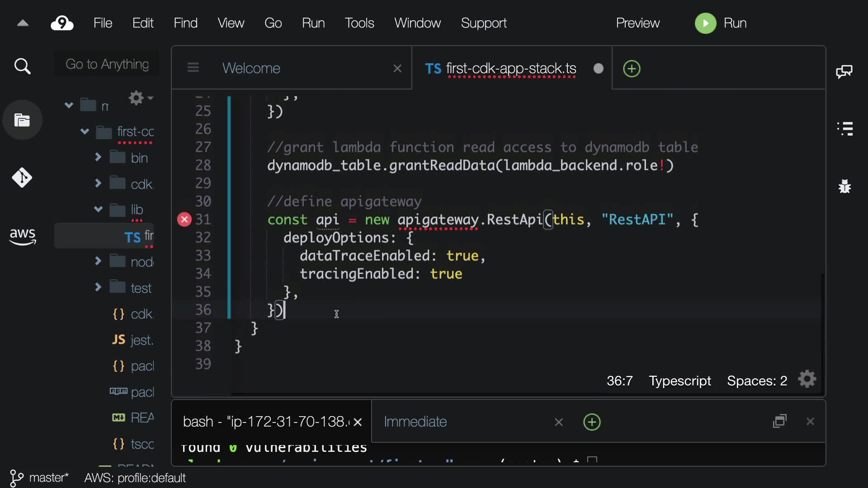Open the Environment file tree panel icon
Viewport: 868px width, 488px height.
pyautogui.click(x=22, y=120)
